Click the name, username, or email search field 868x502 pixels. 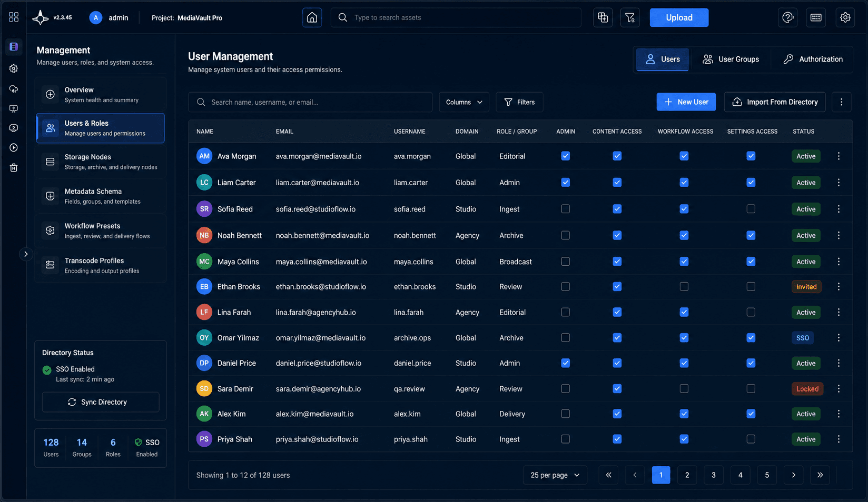[310, 102]
